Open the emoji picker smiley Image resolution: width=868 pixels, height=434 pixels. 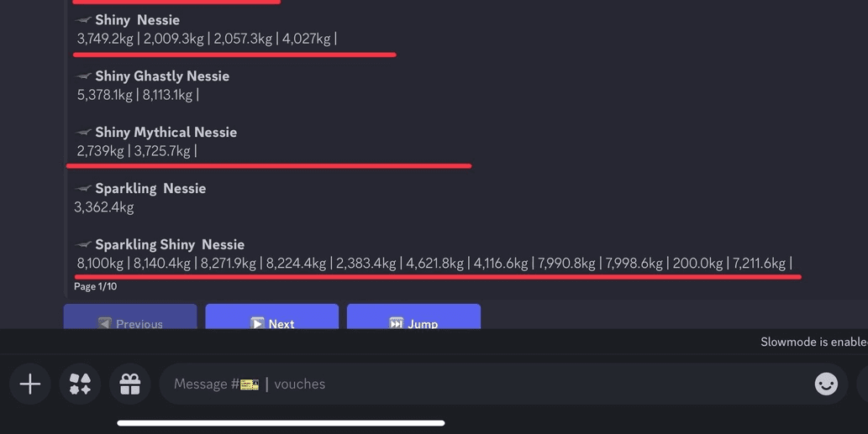(826, 384)
